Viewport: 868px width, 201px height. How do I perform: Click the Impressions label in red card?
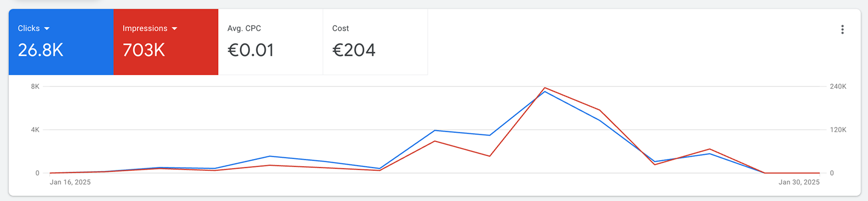145,29
